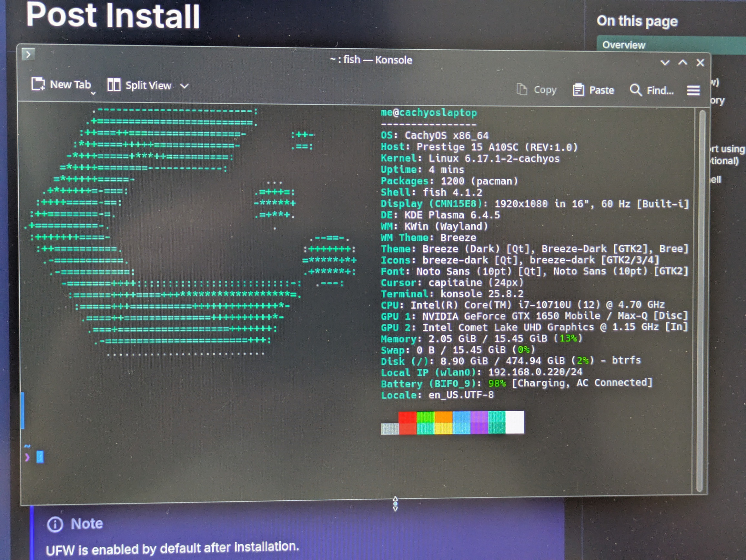Viewport: 746px width, 560px height.
Task: Click the me@cachyoslaptop title text
Action: pyautogui.click(x=428, y=113)
